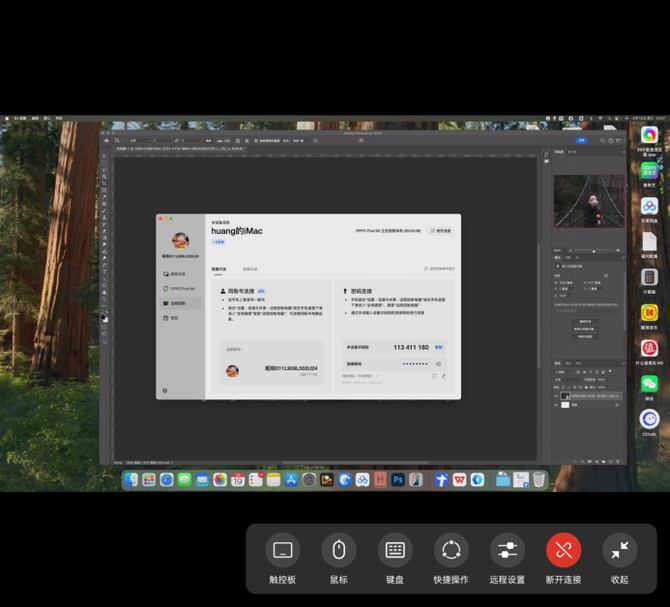Toggle visibility of the top Photoshop layer
The height and width of the screenshot is (607, 670).
coord(557,395)
